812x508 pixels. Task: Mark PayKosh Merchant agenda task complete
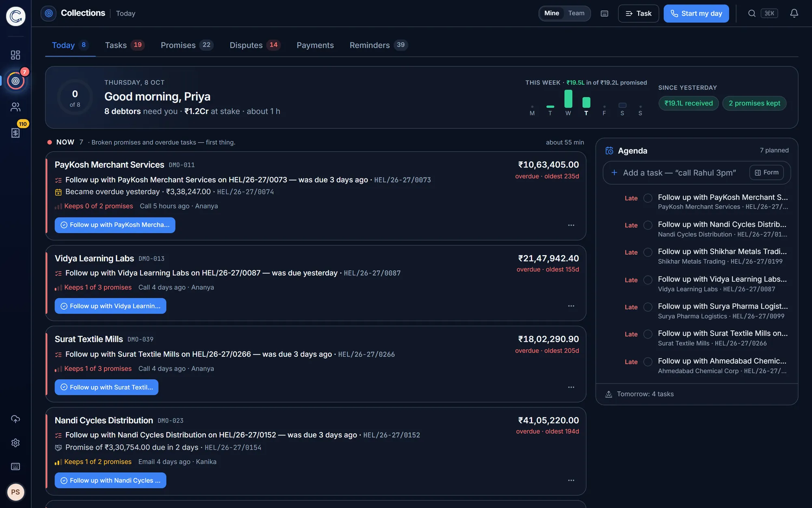pyautogui.click(x=648, y=198)
